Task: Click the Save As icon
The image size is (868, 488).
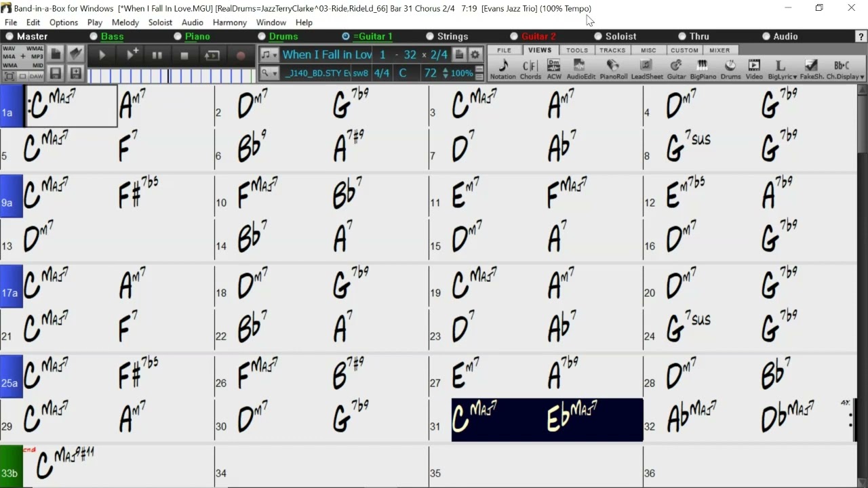Action: pos(76,74)
